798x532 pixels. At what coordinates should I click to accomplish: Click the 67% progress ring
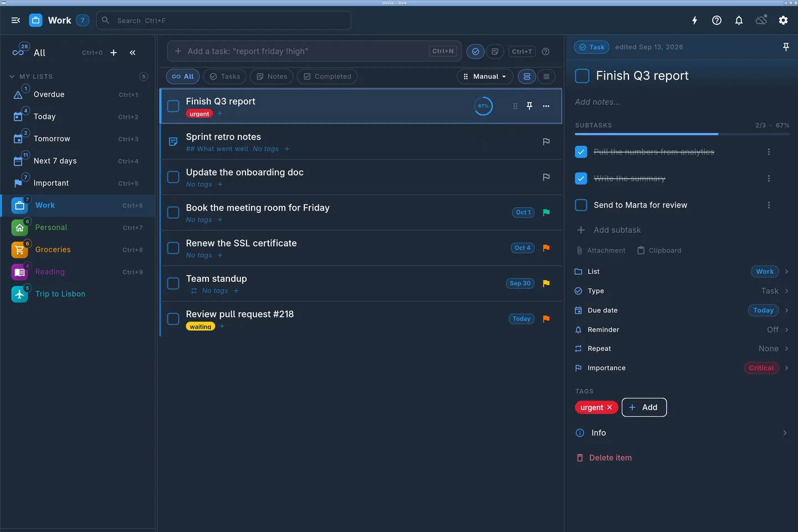(x=483, y=106)
